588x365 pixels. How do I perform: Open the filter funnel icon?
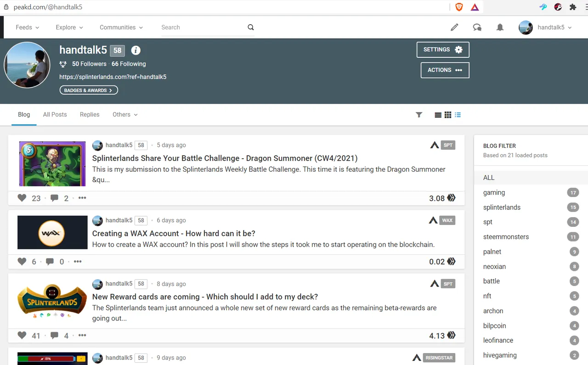(x=419, y=115)
